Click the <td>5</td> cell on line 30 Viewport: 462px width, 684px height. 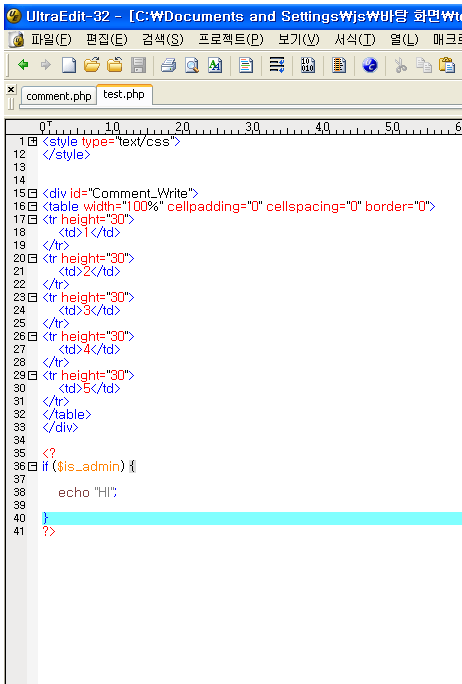click(89, 389)
